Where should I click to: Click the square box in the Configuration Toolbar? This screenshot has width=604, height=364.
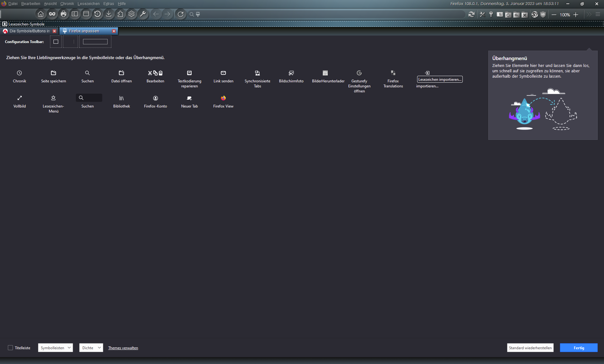click(56, 42)
